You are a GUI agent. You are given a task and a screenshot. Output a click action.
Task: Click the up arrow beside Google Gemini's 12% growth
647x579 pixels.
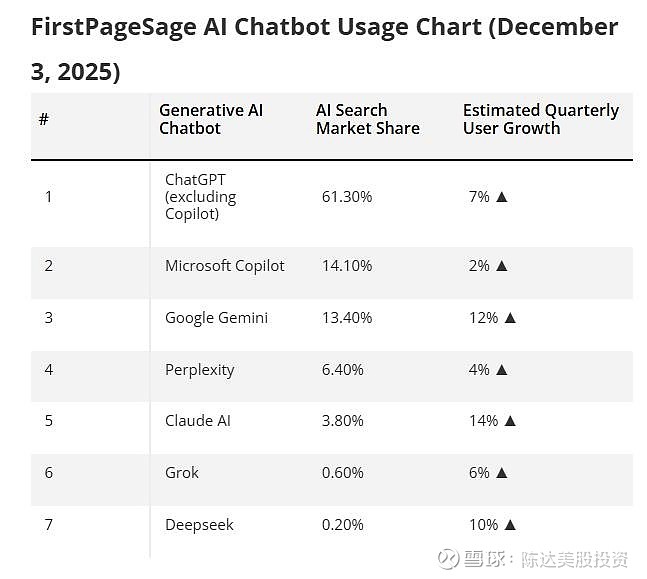[x=510, y=318]
